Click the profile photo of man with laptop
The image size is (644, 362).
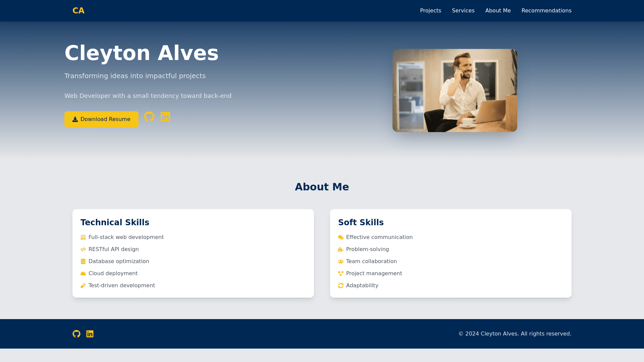[x=454, y=90]
